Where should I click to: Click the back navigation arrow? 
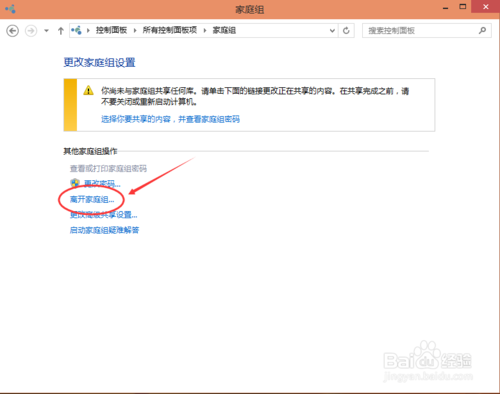pyautogui.click(x=12, y=31)
